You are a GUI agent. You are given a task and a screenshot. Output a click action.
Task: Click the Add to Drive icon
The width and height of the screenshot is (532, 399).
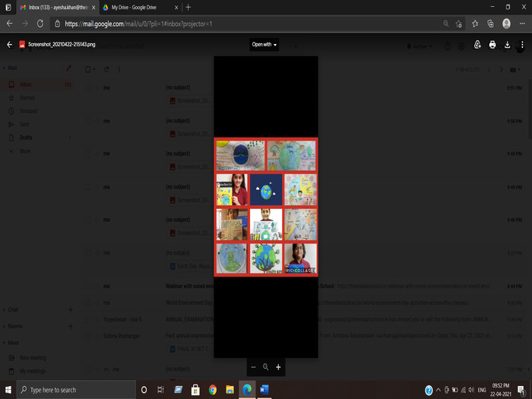coord(477,44)
